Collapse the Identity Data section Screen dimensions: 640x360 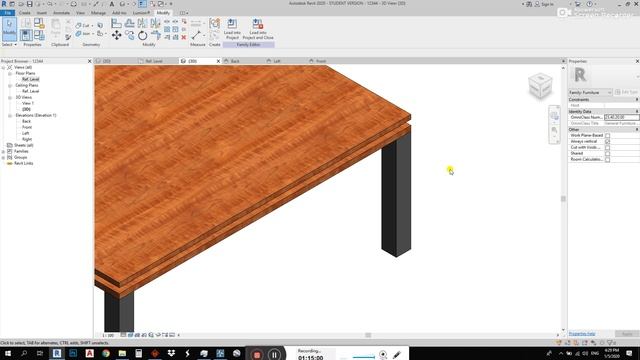click(x=636, y=111)
